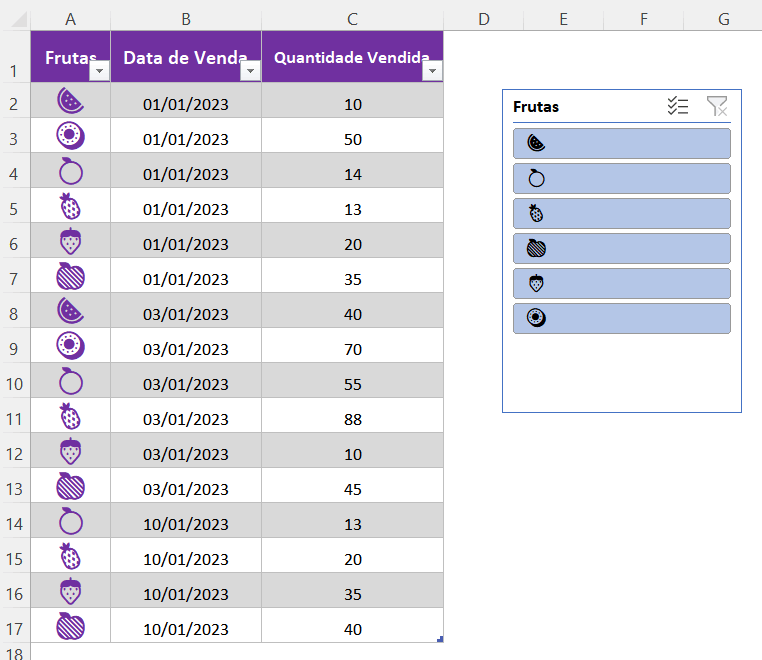Click the cell containing quantity 88
The height and width of the screenshot is (660, 762).
[x=352, y=419]
